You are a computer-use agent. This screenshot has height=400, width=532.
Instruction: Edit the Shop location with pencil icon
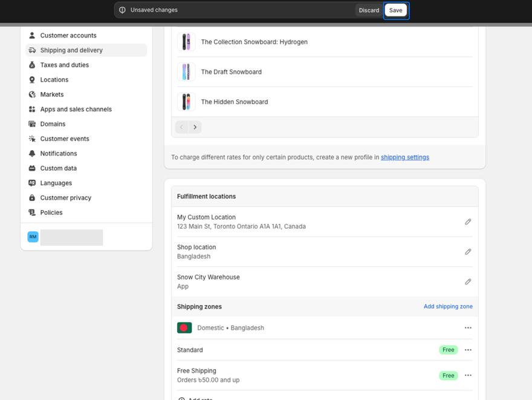(x=468, y=252)
